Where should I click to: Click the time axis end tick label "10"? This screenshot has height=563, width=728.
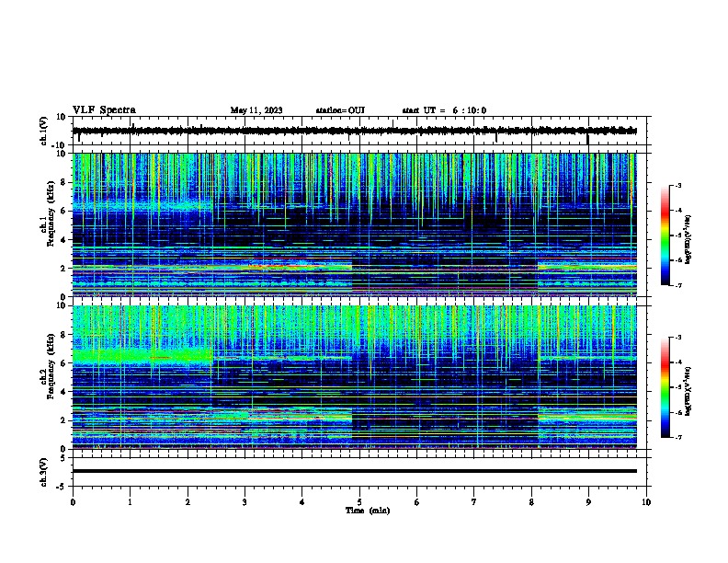646,502
